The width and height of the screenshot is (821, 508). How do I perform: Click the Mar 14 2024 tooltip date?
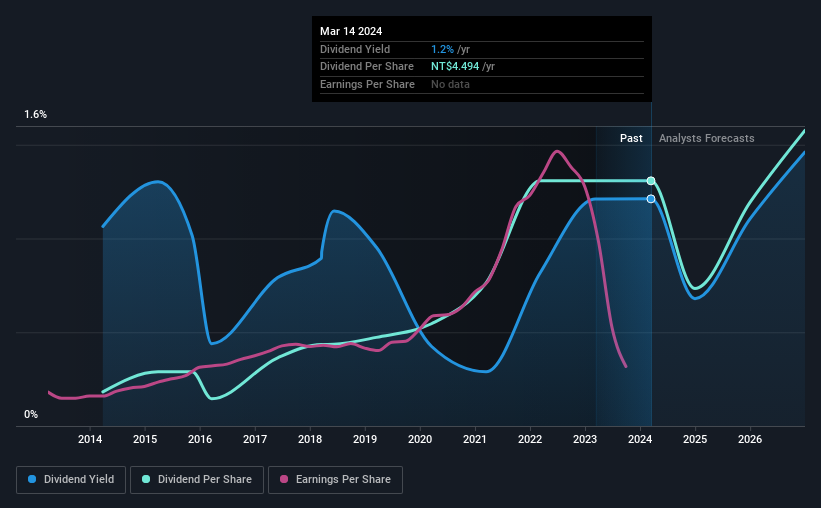(351, 31)
